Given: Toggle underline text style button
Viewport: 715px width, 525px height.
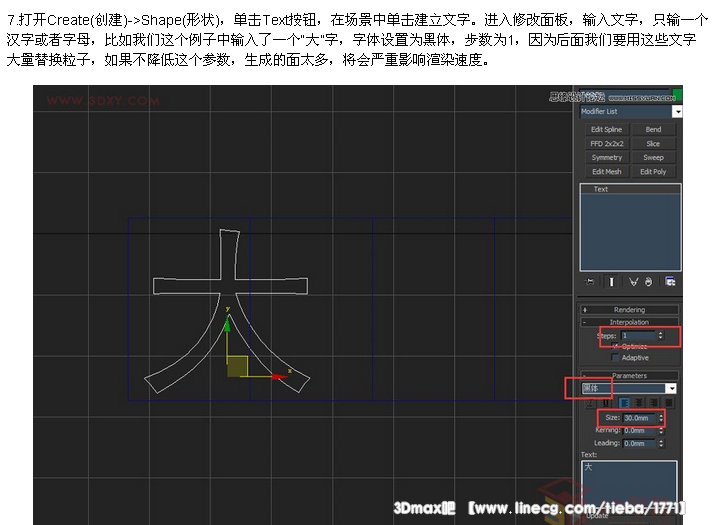Looking at the screenshot, I should (x=605, y=403).
